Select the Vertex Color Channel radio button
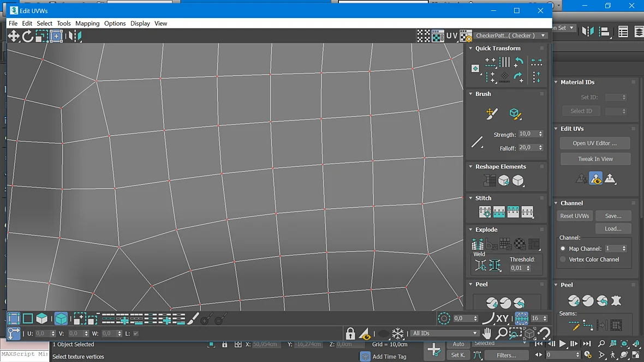This screenshot has height=362, width=644. click(563, 260)
